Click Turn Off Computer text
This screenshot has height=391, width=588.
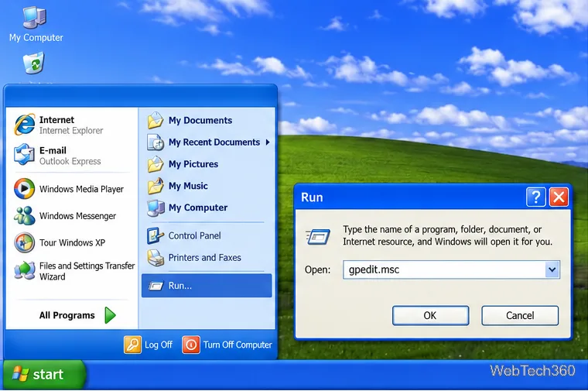238,345
